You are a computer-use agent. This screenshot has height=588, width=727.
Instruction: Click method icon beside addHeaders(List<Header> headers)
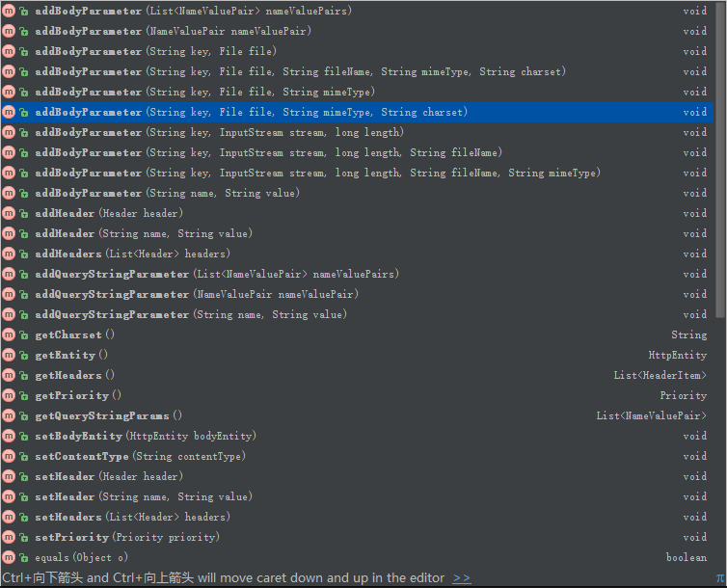(x=9, y=254)
